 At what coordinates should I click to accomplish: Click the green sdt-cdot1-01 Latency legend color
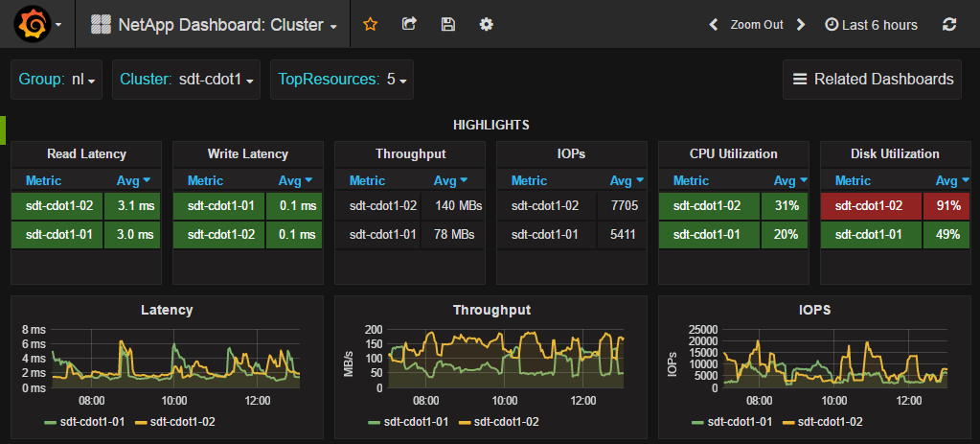pyautogui.click(x=52, y=422)
